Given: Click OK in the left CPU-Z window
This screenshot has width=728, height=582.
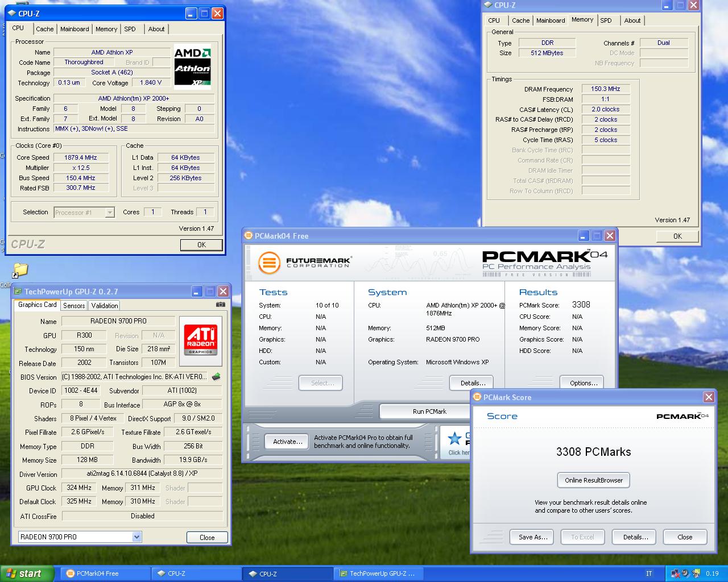Looking at the screenshot, I should point(201,245).
